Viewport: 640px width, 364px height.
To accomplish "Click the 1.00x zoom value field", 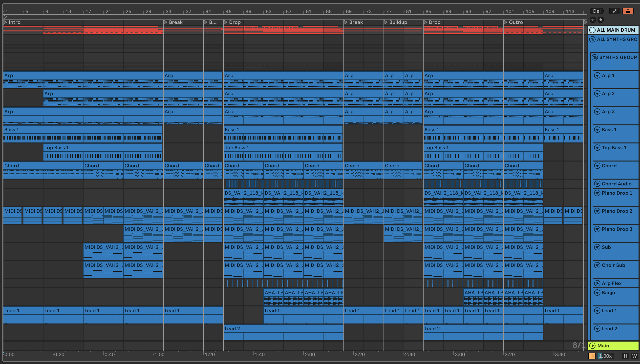I will tap(605, 356).
